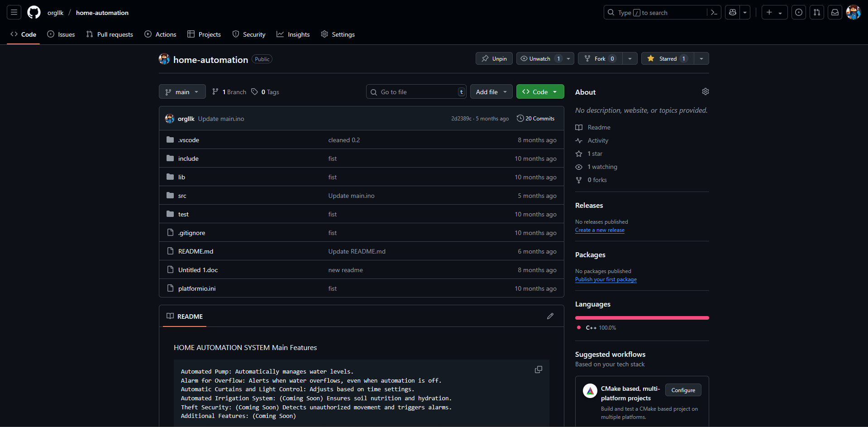Open the user profile avatar menu
868x427 pixels.
point(854,12)
